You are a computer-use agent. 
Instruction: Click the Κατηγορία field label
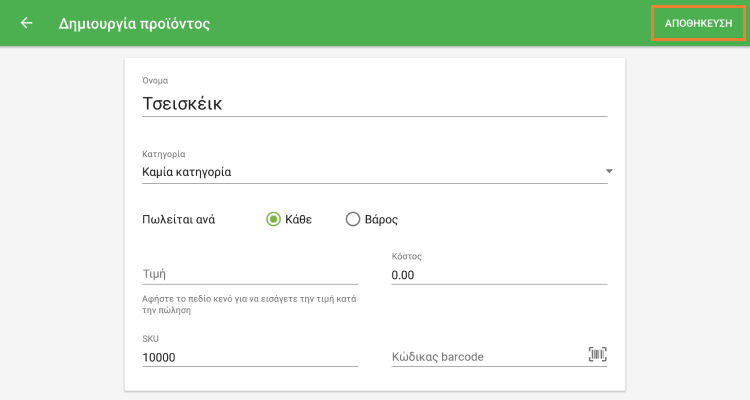pos(164,154)
